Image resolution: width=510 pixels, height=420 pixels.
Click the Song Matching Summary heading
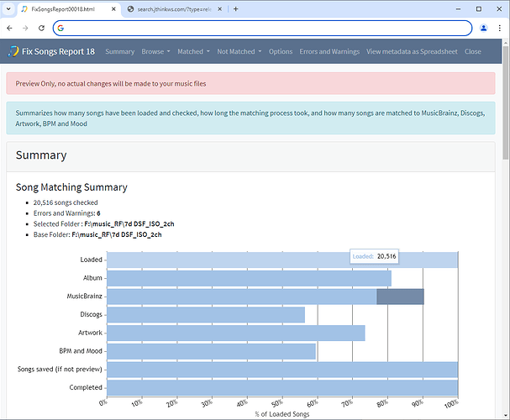tap(71, 187)
